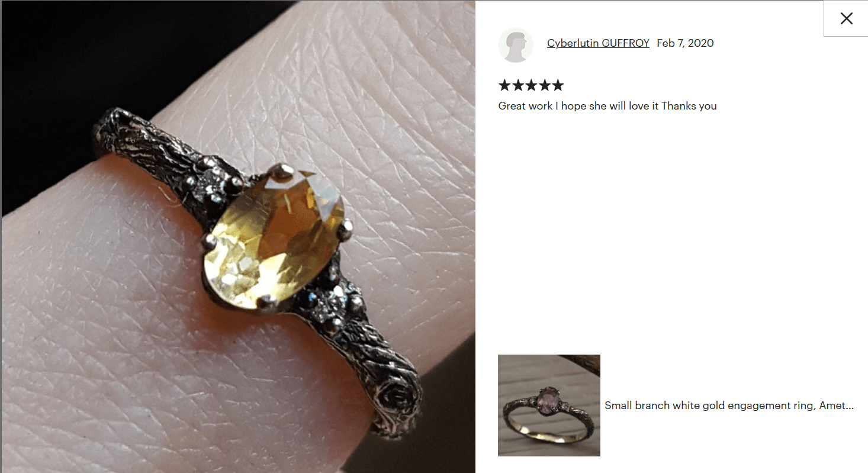Click the third rating star
Image resolution: width=868 pixels, height=473 pixels.
click(531, 85)
